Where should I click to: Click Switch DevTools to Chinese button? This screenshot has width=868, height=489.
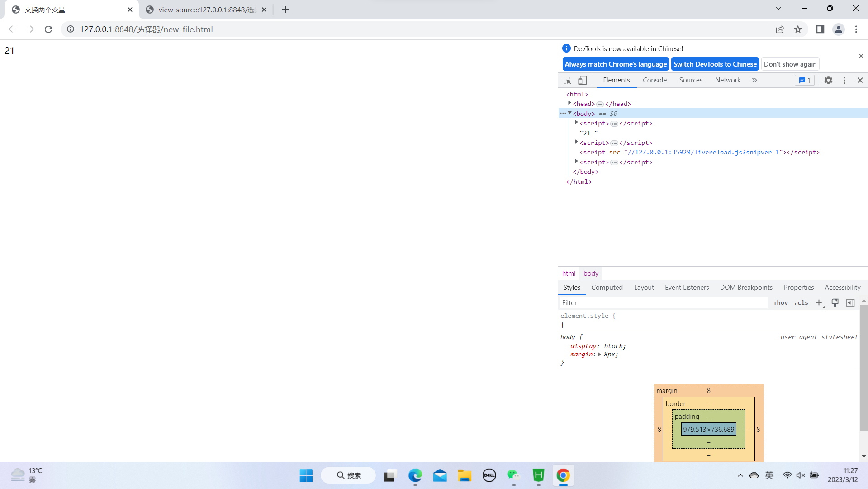click(x=715, y=64)
